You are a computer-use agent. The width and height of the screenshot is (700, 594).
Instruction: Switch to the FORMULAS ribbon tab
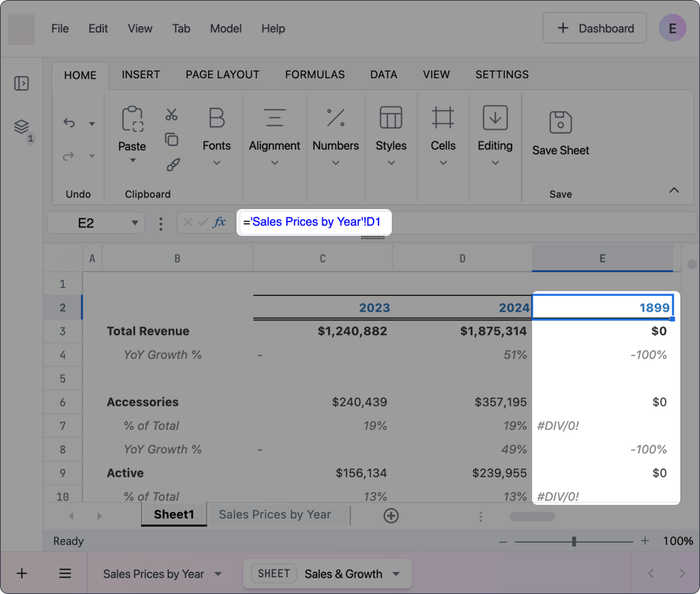pyautogui.click(x=315, y=75)
